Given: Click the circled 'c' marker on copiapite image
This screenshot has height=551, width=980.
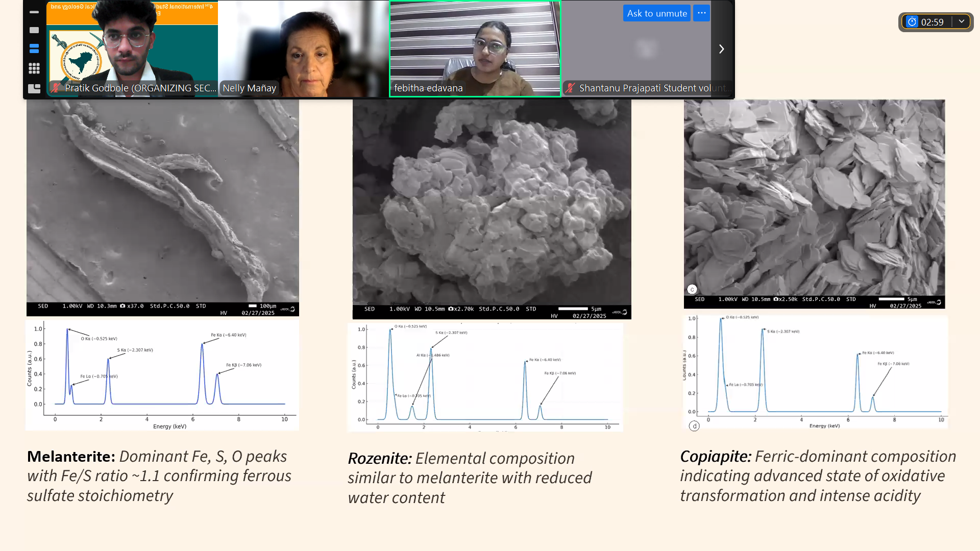Looking at the screenshot, I should point(692,289).
